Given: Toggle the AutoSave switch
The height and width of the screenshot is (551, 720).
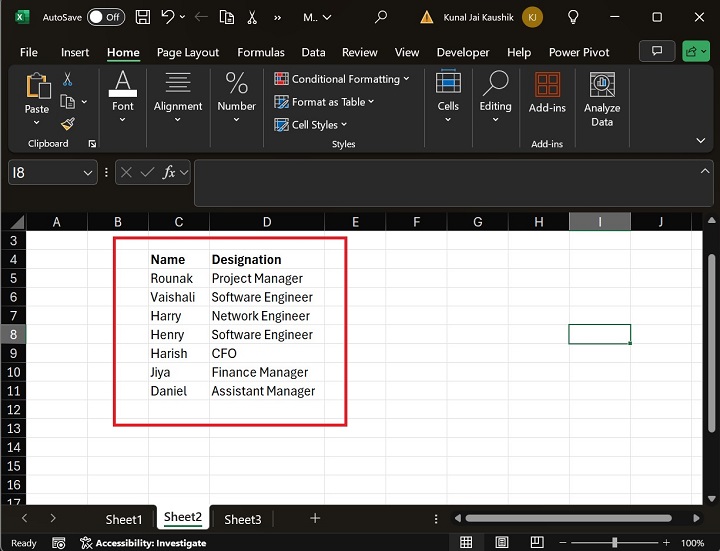Looking at the screenshot, I should point(105,17).
